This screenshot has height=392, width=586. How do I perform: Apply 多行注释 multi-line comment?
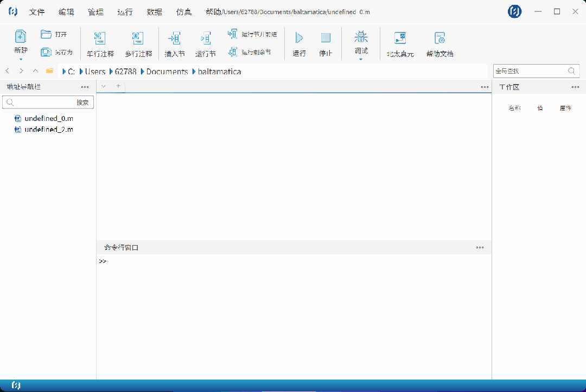[x=138, y=38]
